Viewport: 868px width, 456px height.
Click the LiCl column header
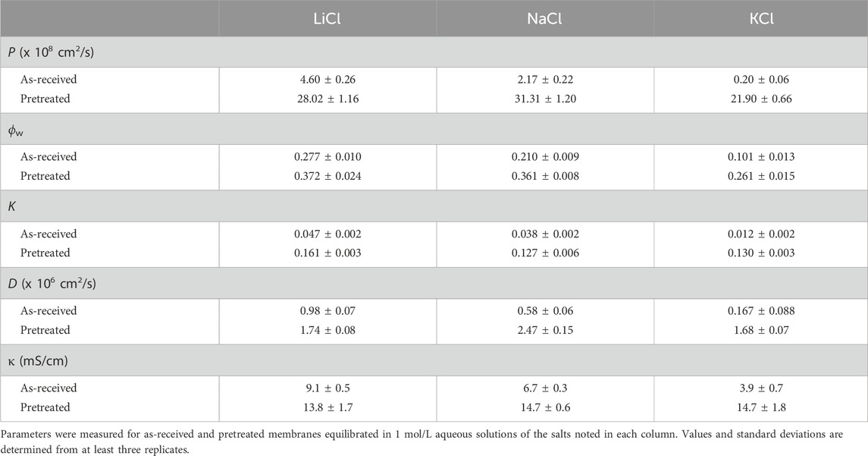327,18
